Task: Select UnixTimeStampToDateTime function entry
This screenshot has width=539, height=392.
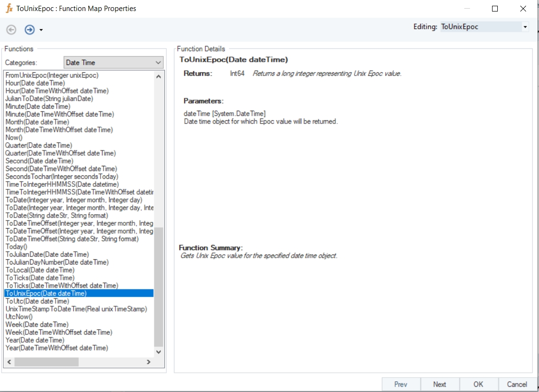Action: (x=76, y=309)
